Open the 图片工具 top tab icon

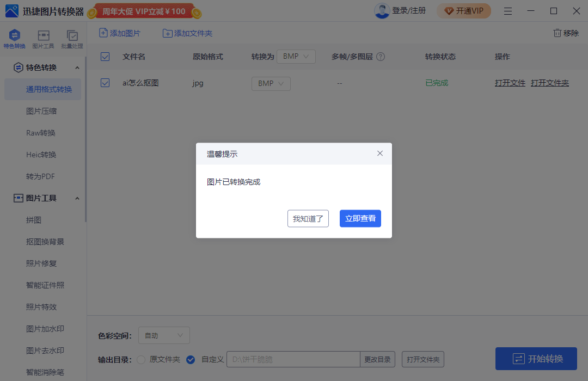(x=43, y=39)
